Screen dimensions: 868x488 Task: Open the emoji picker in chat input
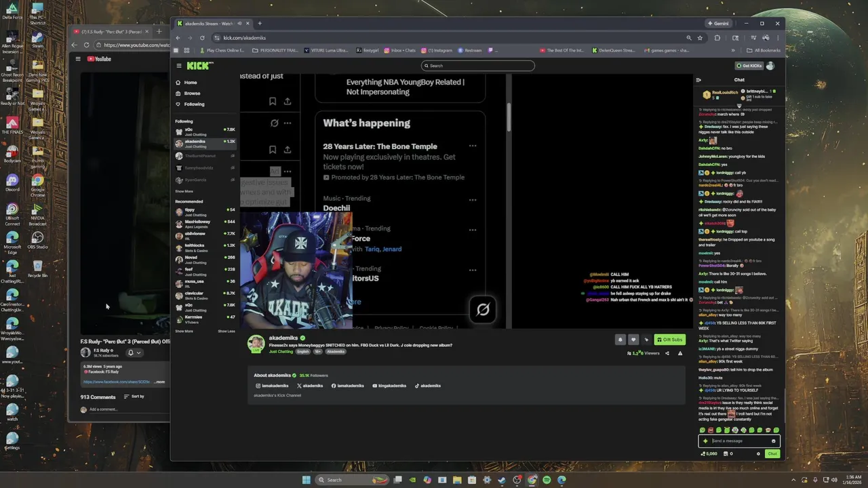773,441
